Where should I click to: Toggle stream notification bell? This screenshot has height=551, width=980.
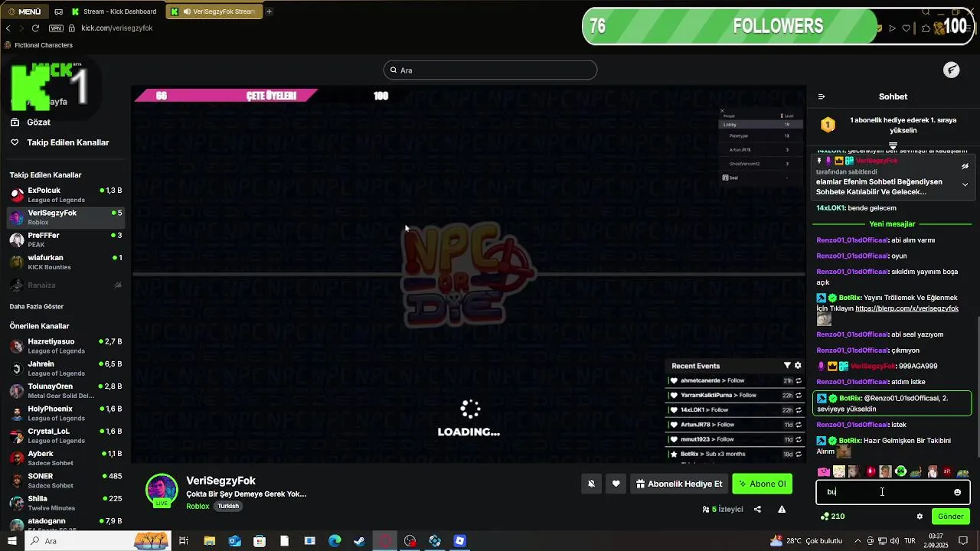tap(591, 484)
